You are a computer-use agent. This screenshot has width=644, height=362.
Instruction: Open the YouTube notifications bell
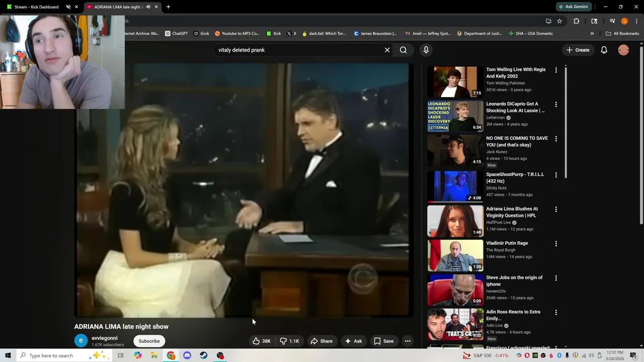(604, 50)
